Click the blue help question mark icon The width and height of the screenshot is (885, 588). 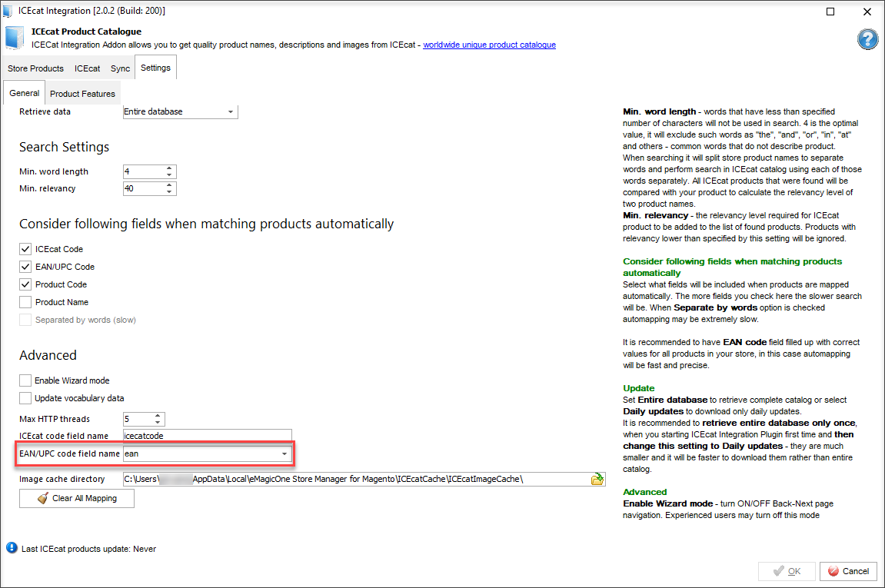pos(867,40)
